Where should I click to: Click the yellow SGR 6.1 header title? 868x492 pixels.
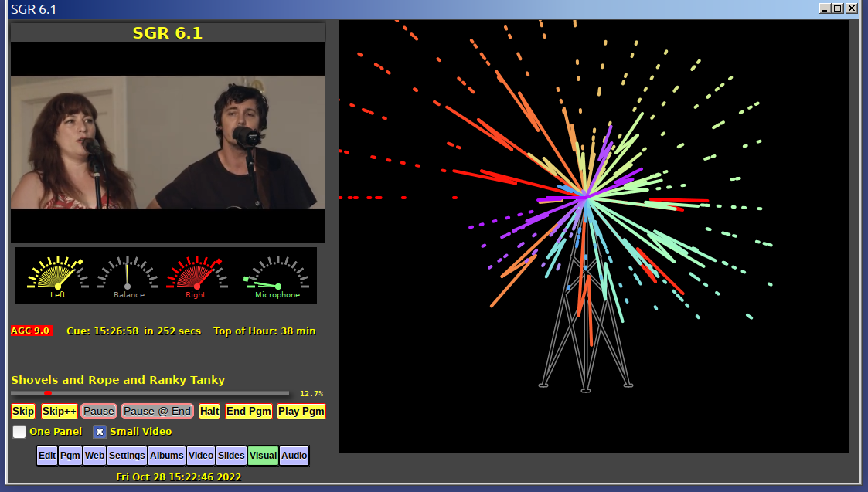click(168, 32)
